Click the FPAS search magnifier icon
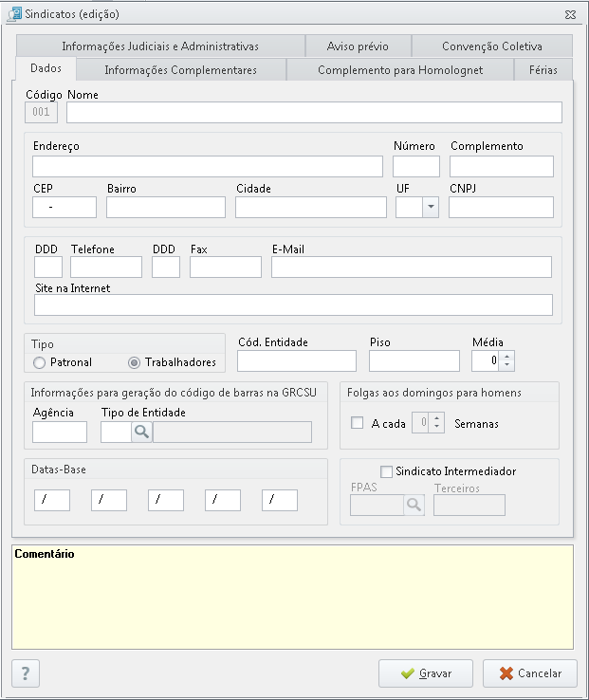Image resolution: width=589 pixels, height=700 pixels. (x=414, y=505)
